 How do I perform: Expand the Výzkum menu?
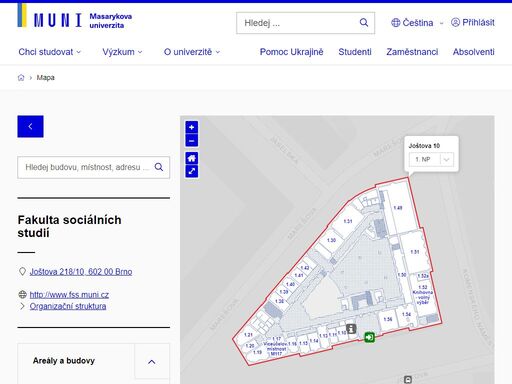pos(122,52)
